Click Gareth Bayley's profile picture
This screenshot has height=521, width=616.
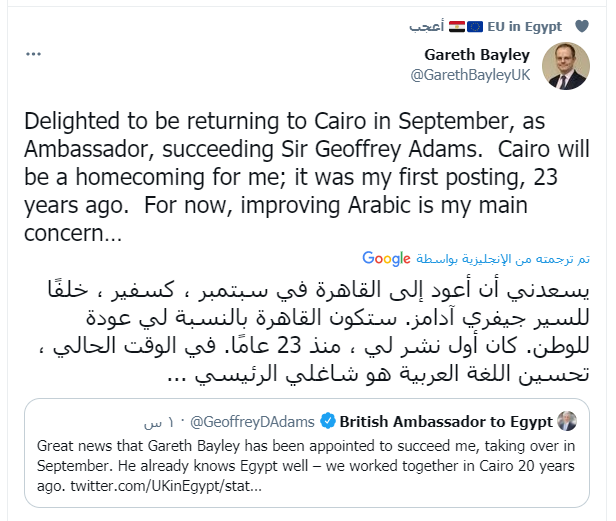pyautogui.click(x=566, y=65)
